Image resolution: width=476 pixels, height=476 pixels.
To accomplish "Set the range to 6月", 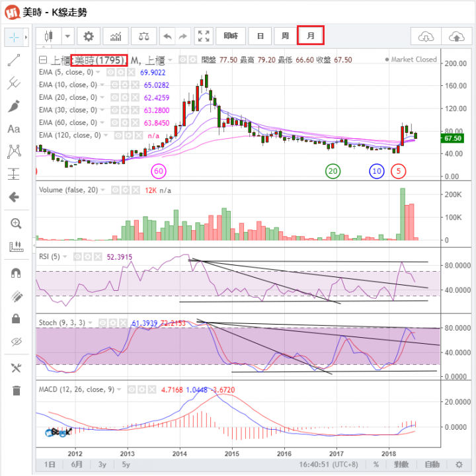I will tap(77, 465).
